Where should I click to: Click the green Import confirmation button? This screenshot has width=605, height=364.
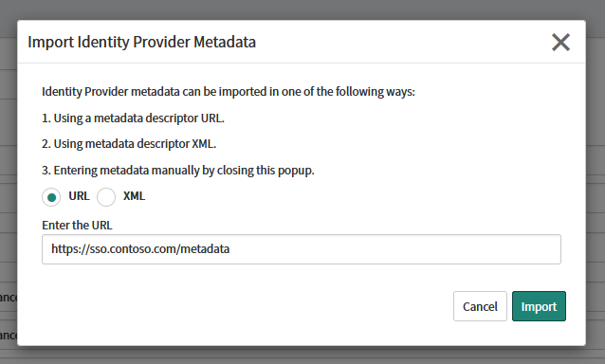539,306
